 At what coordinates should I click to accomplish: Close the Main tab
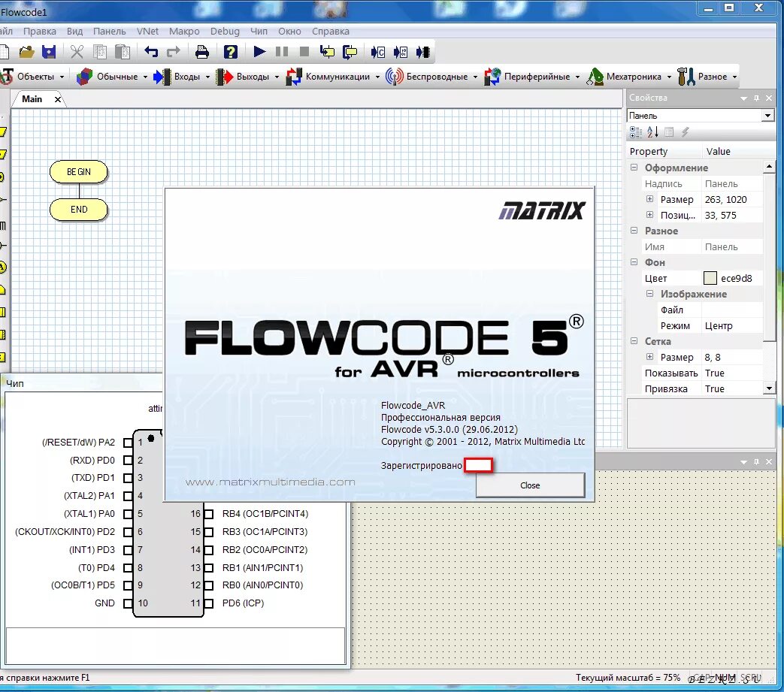click(58, 99)
